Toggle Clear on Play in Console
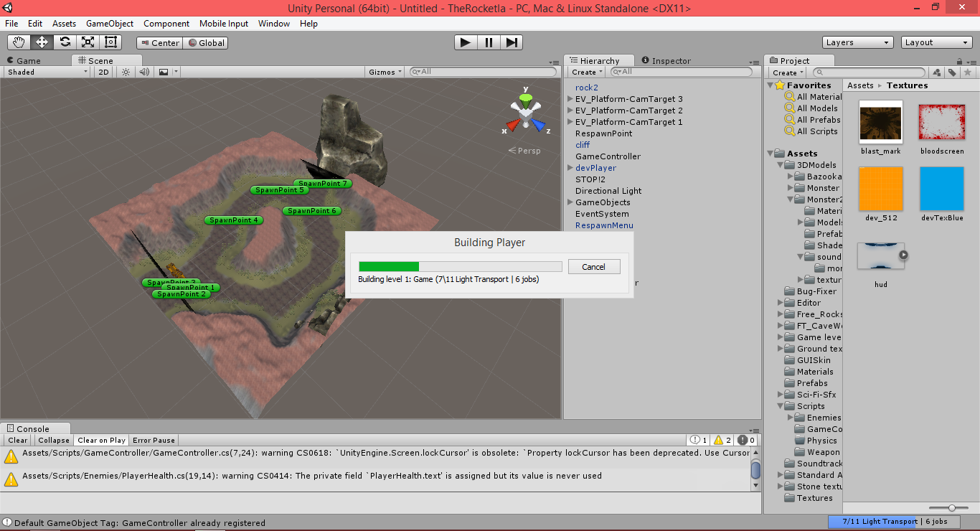The width and height of the screenshot is (980, 531). (101, 440)
